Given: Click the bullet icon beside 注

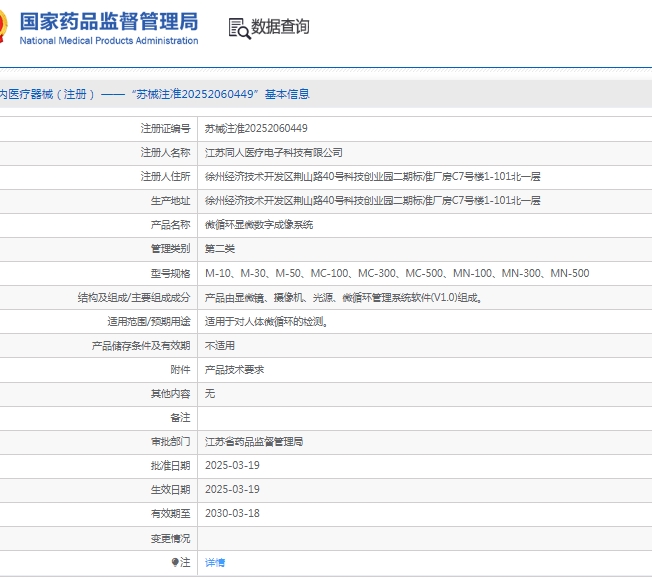Looking at the screenshot, I should 175,562.
